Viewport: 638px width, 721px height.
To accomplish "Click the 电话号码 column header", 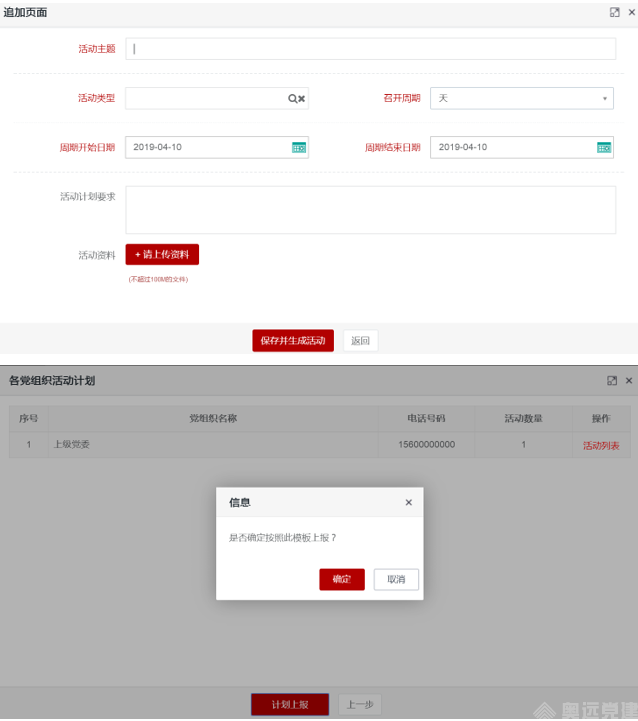I will tap(426, 418).
